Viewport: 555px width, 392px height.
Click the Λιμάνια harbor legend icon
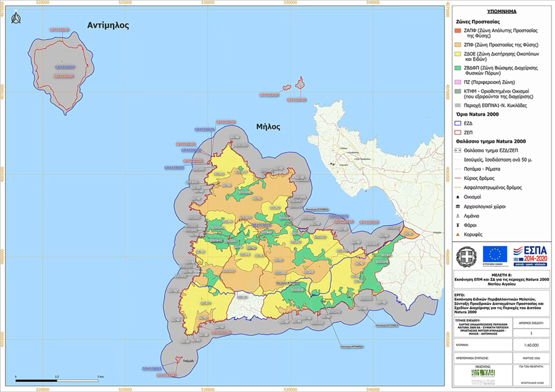pyautogui.click(x=458, y=216)
